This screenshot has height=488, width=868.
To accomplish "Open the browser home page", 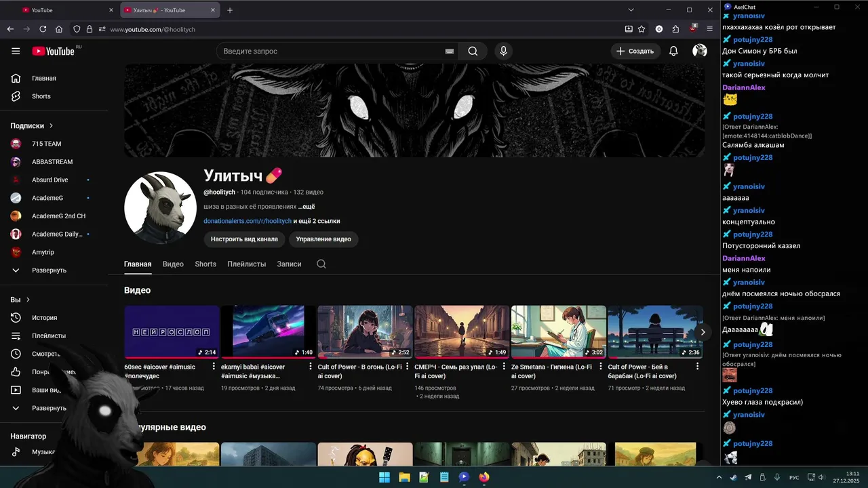I will tap(59, 29).
